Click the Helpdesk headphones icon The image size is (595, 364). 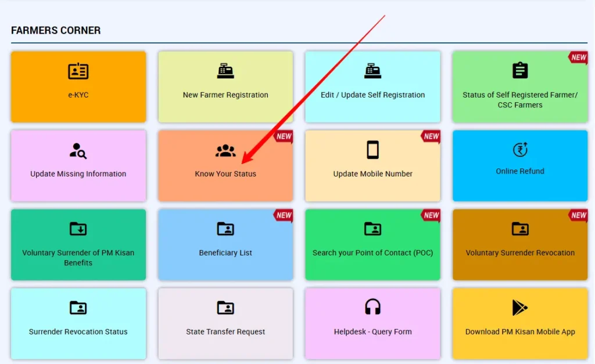(372, 307)
